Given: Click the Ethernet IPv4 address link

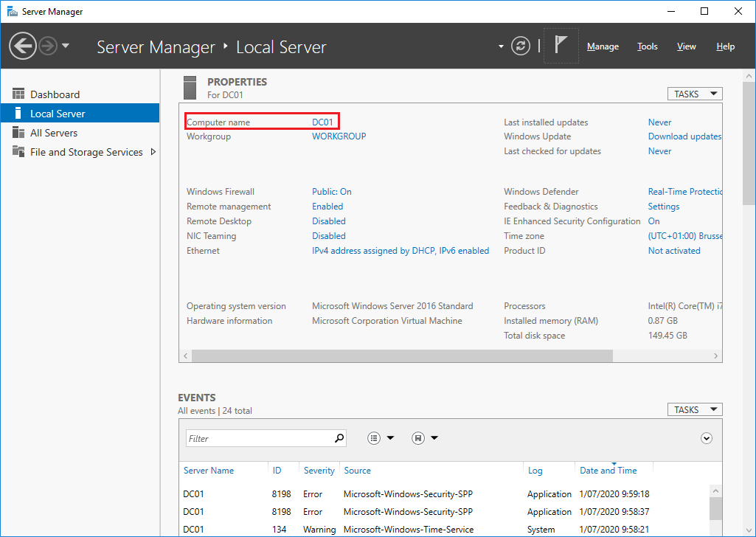Looking at the screenshot, I should pos(400,251).
